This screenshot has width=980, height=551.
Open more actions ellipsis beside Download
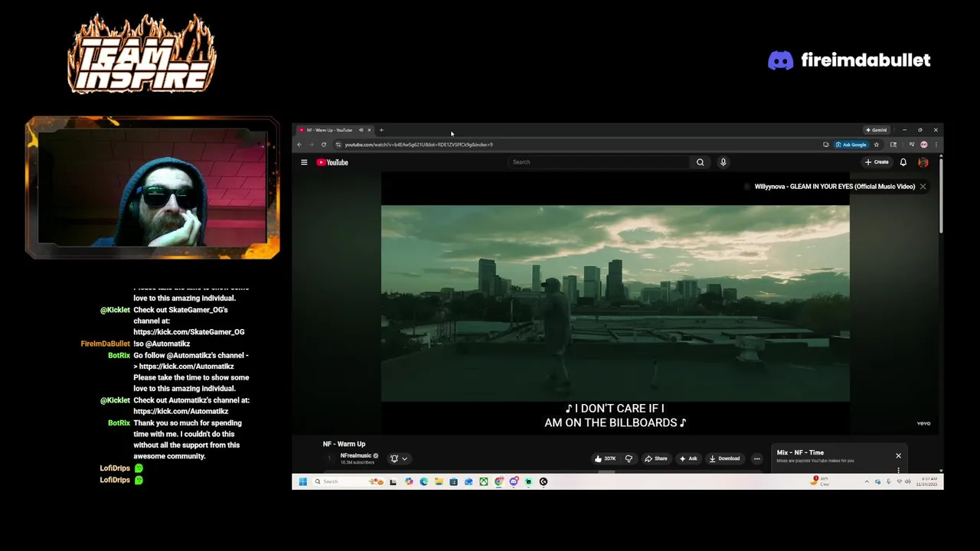[x=756, y=458]
